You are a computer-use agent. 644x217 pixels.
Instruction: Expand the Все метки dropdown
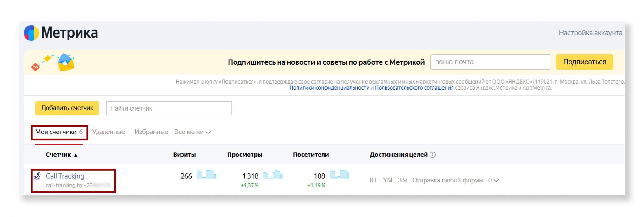(192, 132)
